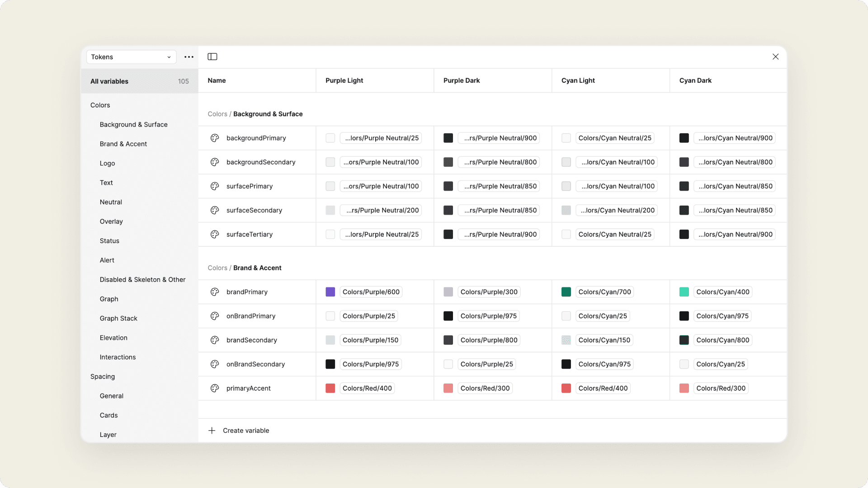This screenshot has width=868, height=488.
Task: Click Create variable button
Action: coord(246,431)
